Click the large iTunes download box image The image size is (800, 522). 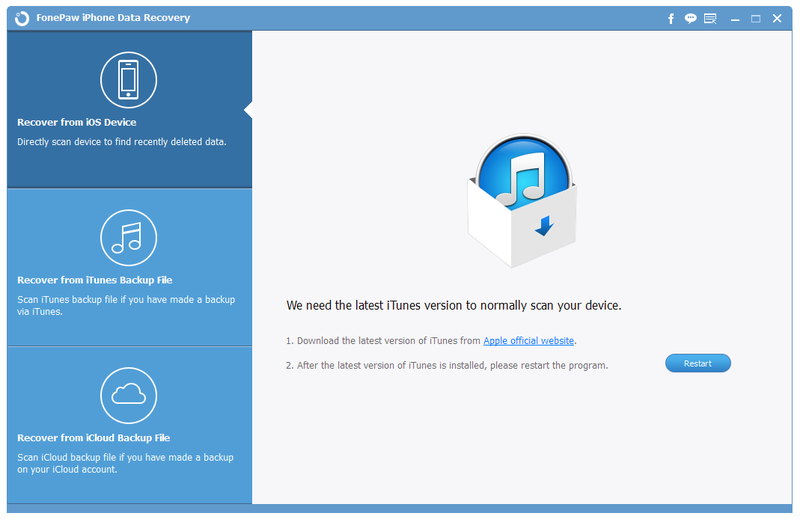click(522, 201)
